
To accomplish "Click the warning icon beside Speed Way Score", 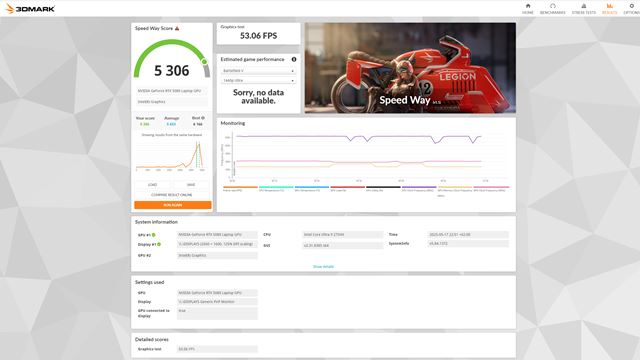I will click(177, 28).
